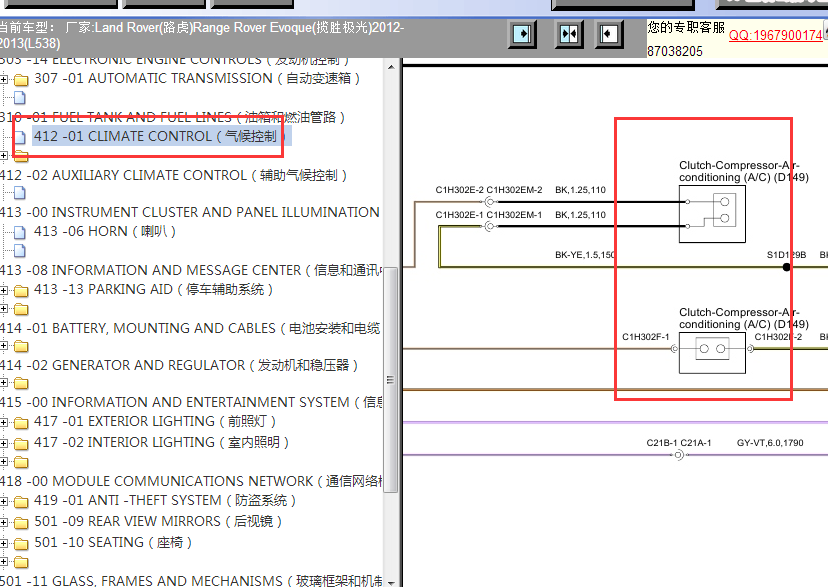
Task: Click folder icon beside 417-01 EXTERIOR LIGHTING
Action: point(21,423)
